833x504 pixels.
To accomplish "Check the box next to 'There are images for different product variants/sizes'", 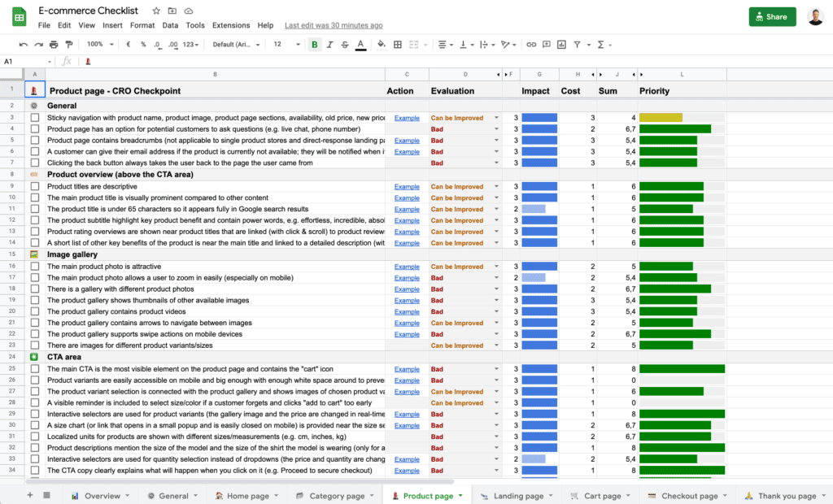I will point(34,345).
